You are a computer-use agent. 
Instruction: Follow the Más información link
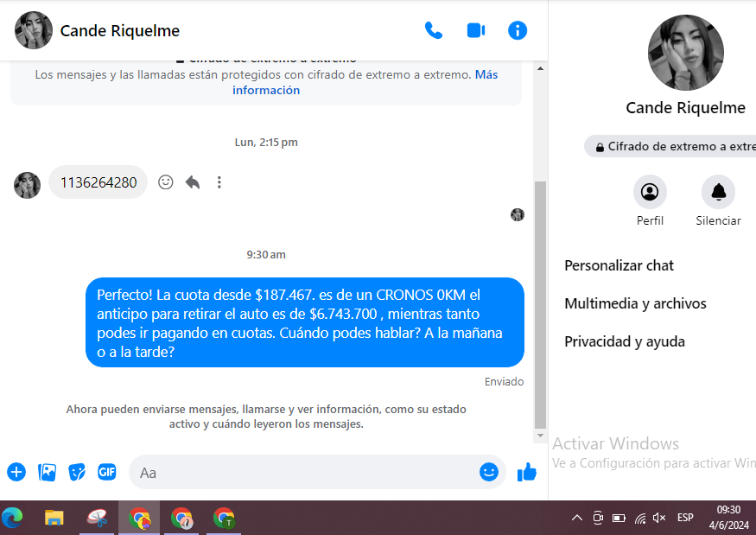486,74
